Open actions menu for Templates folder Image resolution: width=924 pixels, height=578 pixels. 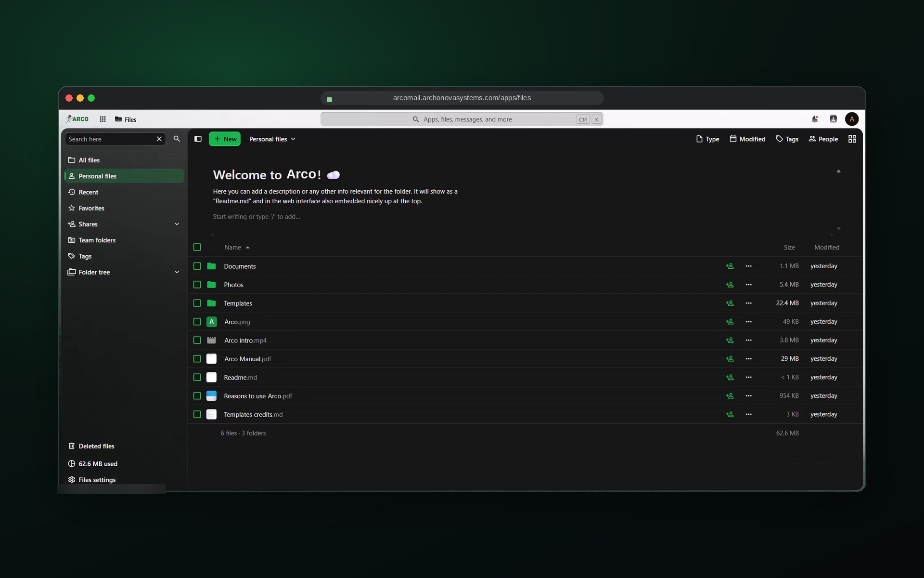point(748,303)
